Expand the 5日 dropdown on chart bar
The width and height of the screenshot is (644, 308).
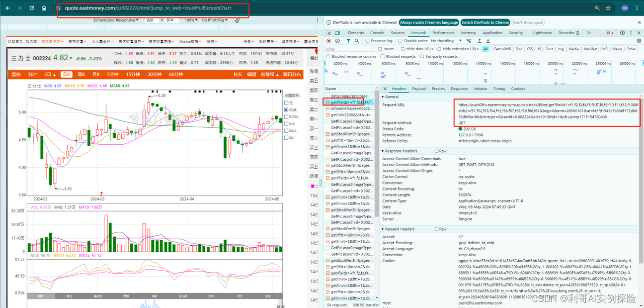[x=49, y=74]
